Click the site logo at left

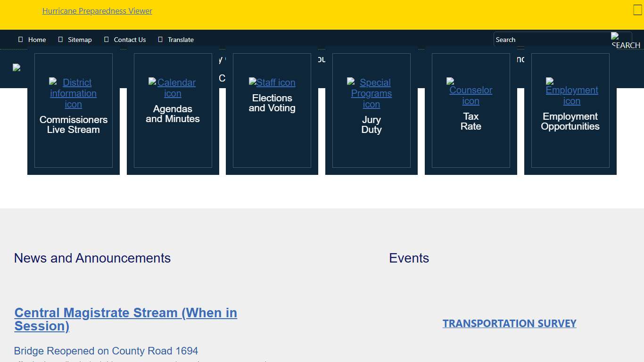[17, 67]
